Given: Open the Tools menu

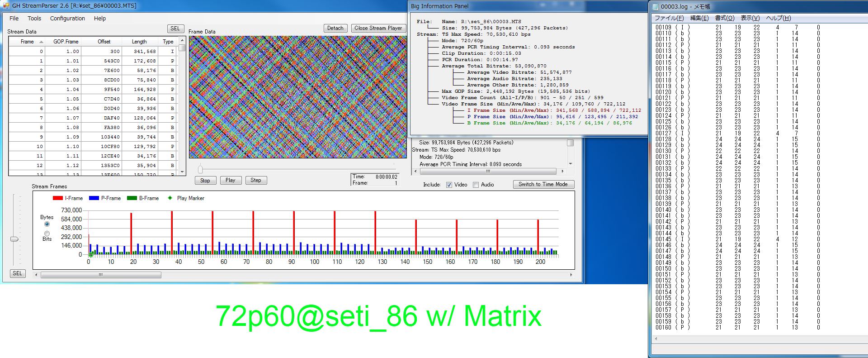Looking at the screenshot, I should [34, 19].
